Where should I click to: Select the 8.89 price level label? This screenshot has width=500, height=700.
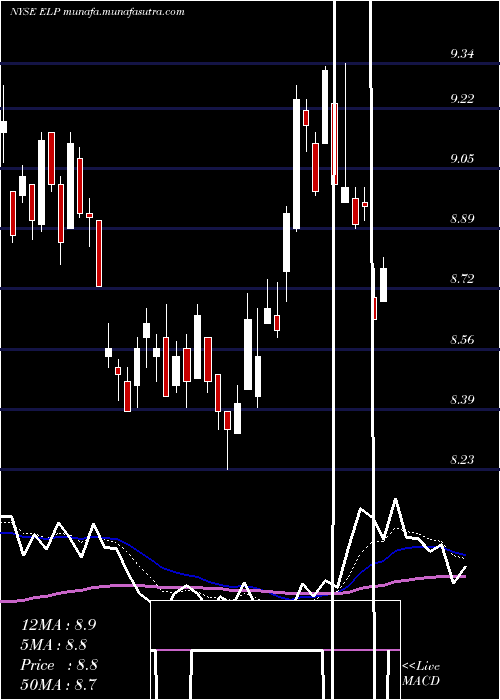[462, 219]
